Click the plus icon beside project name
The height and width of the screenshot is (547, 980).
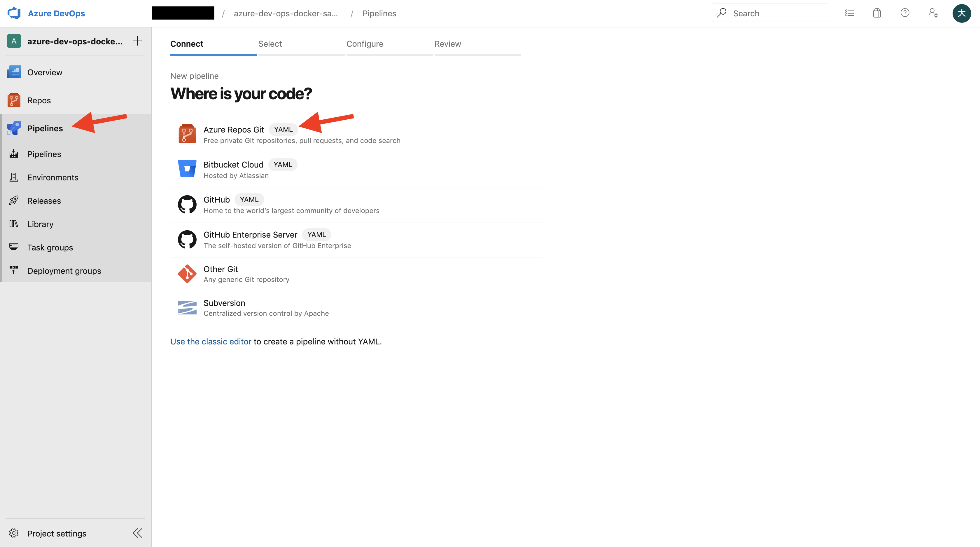coord(137,41)
